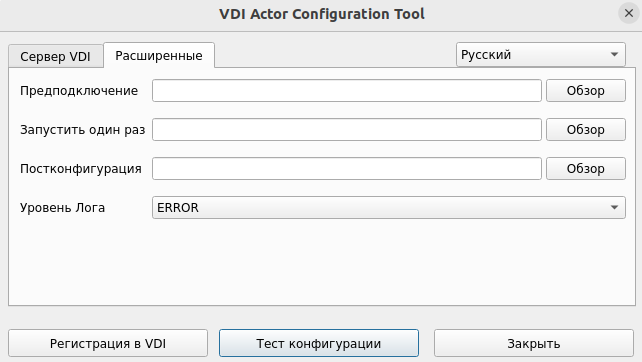
Task: Select the Расширенные tab
Action: pyautogui.click(x=159, y=55)
